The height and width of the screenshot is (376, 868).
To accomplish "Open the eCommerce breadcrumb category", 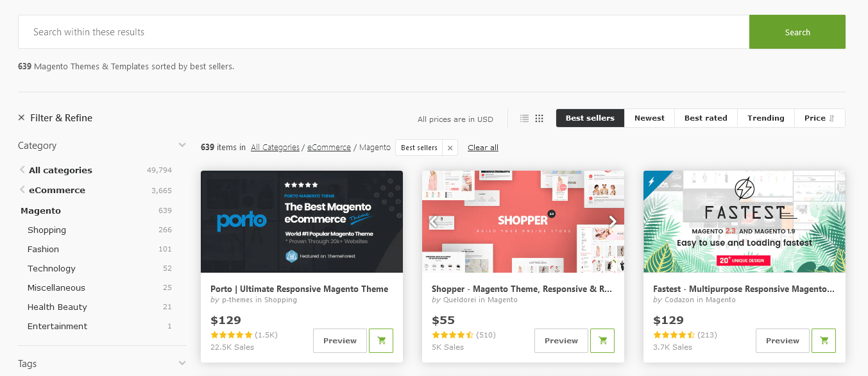I will (x=328, y=147).
